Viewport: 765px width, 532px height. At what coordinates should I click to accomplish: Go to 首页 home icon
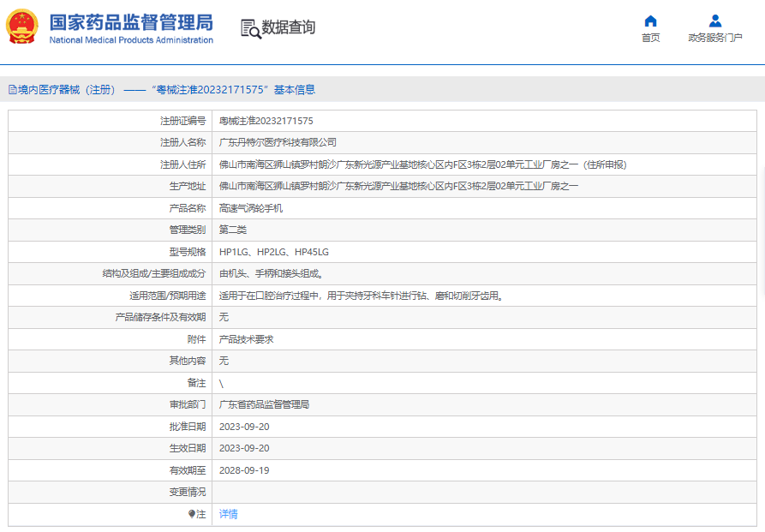click(x=650, y=21)
